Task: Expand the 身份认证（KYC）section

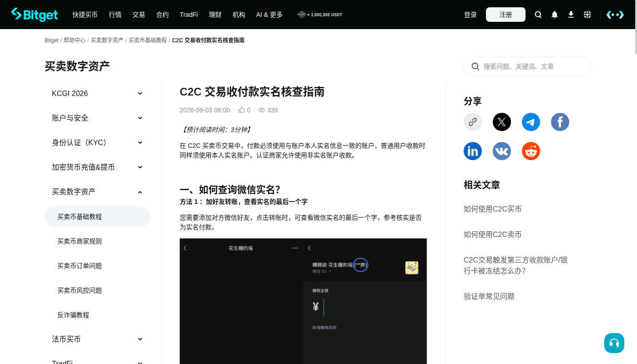Action: pos(97,142)
